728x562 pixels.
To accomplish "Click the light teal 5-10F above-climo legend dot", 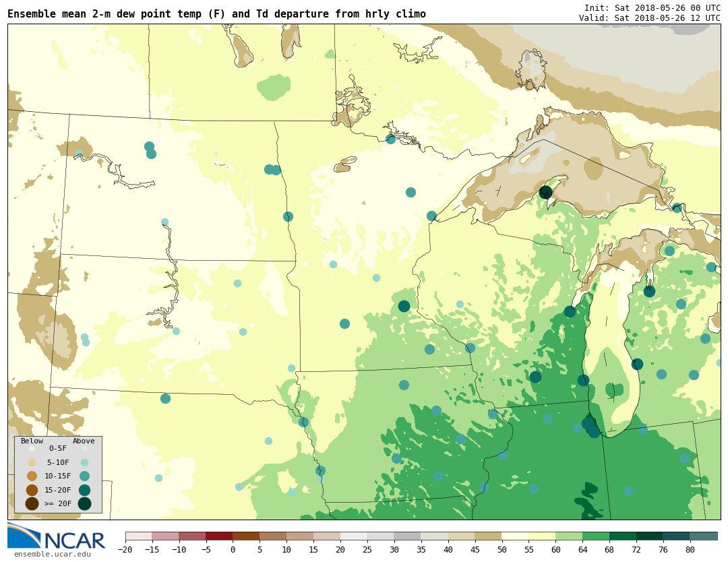I will point(84,462).
